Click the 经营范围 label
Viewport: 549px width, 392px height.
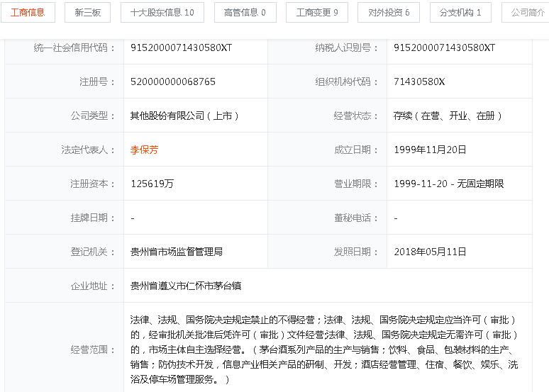(93, 349)
